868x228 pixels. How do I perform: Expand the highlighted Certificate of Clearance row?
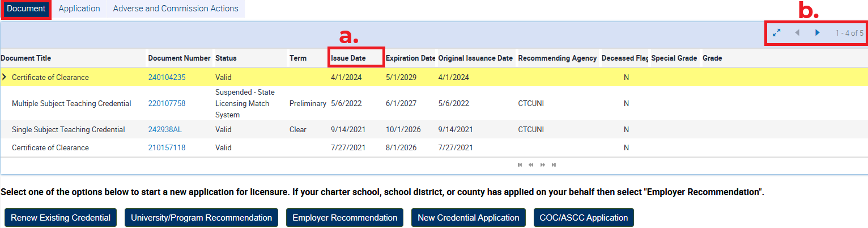coord(5,77)
